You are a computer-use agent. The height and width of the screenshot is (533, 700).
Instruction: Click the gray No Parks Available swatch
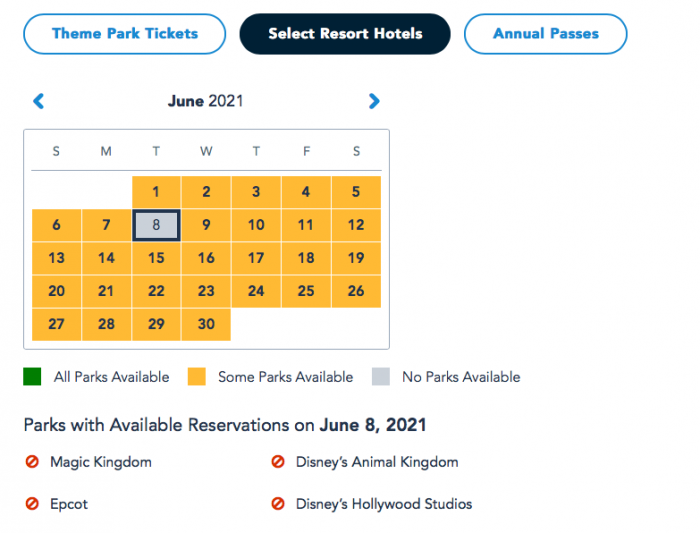click(x=380, y=377)
